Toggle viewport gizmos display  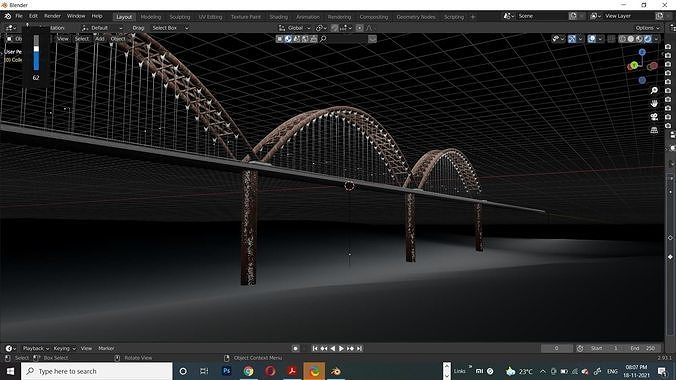pos(572,39)
